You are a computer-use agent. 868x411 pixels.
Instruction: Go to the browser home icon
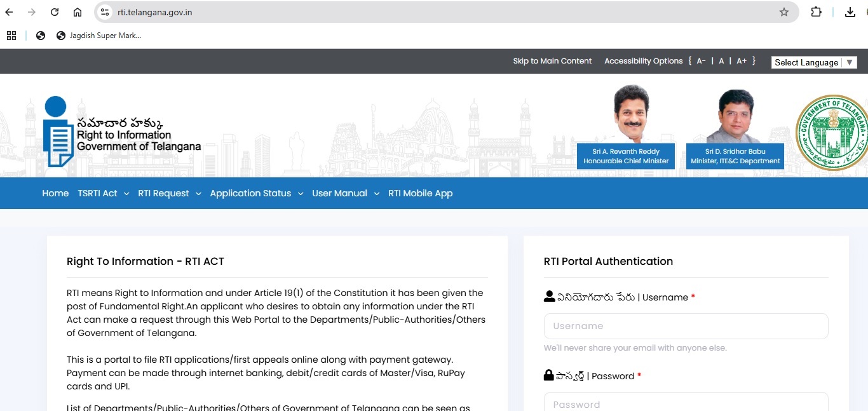78,12
